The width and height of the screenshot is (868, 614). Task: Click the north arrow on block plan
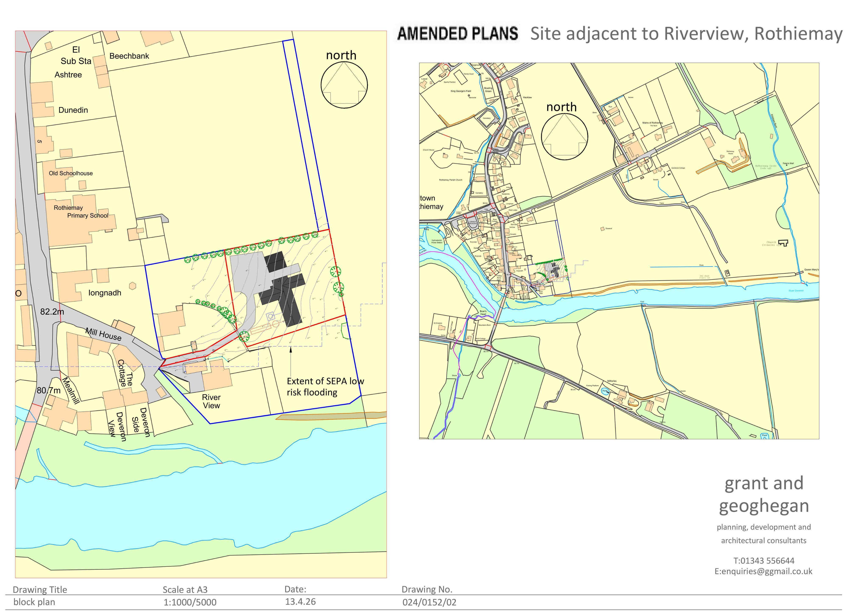[x=344, y=85]
